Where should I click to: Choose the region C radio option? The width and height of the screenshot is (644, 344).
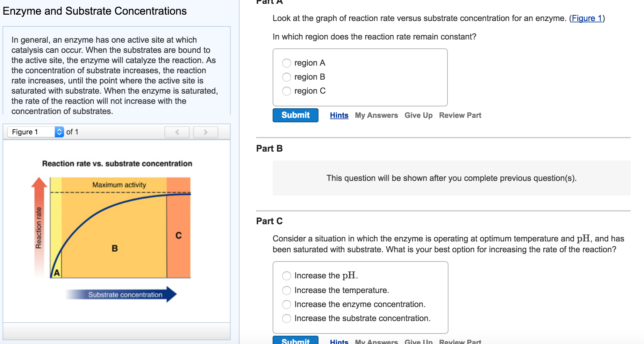[287, 91]
